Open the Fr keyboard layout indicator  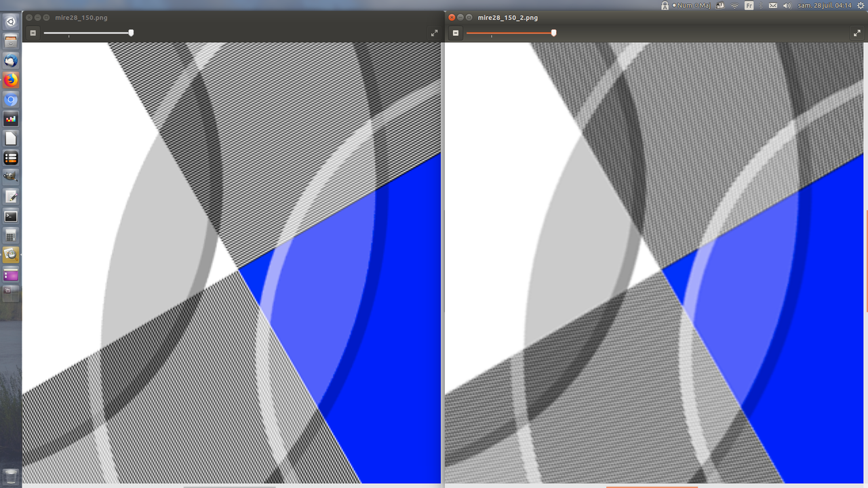click(x=749, y=5)
